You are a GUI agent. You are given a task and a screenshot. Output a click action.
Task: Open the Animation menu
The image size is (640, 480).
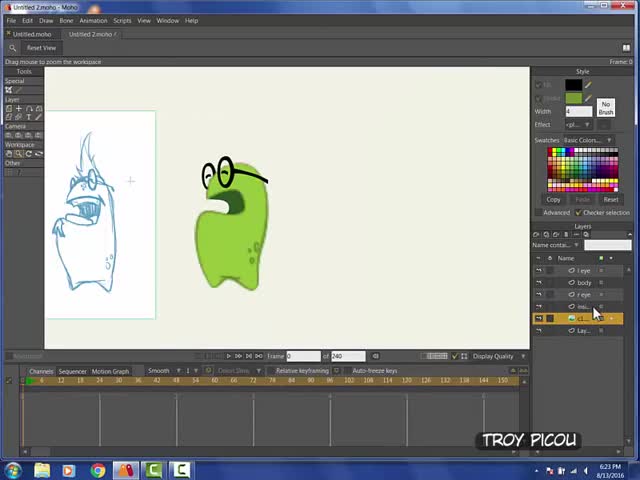pyautogui.click(x=93, y=20)
